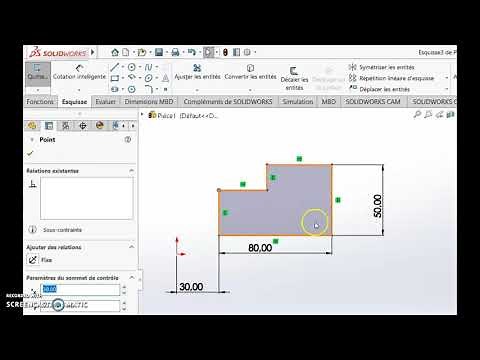Viewport: 480px width, 360px height.
Task: Select Cotation intelligente smart dimension tool
Action: click(79, 72)
